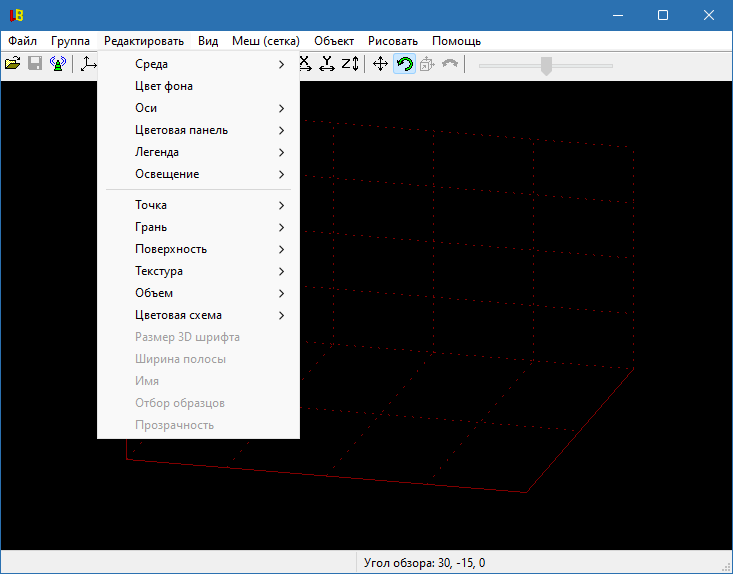The height and width of the screenshot is (574, 733).
Task: Click the X axis scale icon
Action: pyautogui.click(x=305, y=64)
